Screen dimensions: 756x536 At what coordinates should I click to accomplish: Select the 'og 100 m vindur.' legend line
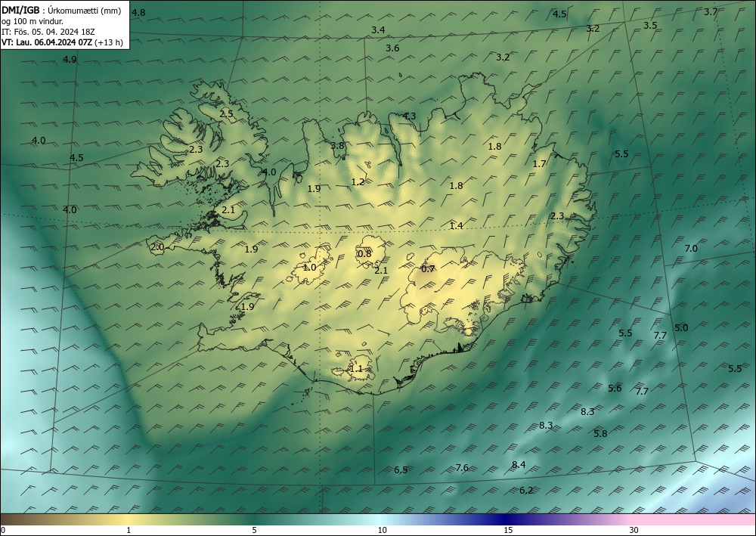33,20
